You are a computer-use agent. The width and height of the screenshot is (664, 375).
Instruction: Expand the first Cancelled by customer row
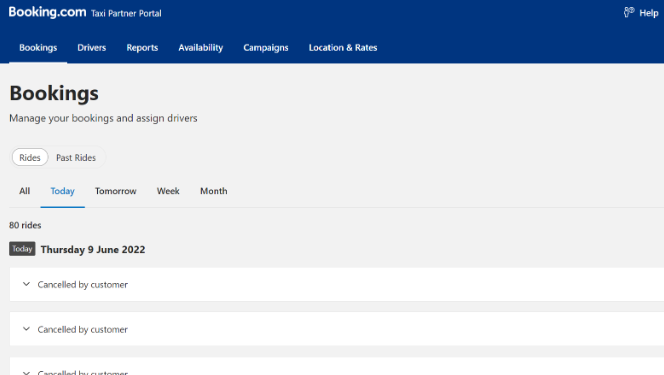coord(26,284)
